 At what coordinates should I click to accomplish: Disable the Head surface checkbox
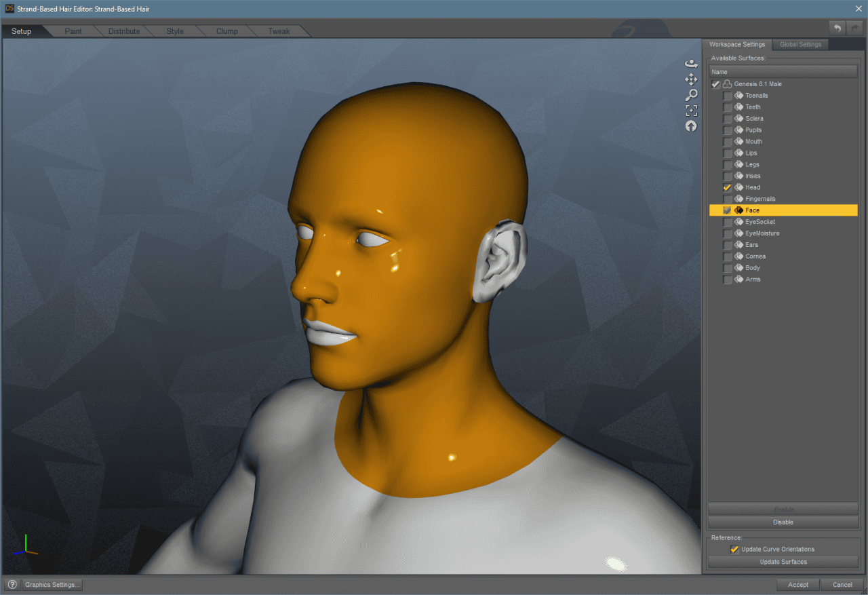[727, 187]
